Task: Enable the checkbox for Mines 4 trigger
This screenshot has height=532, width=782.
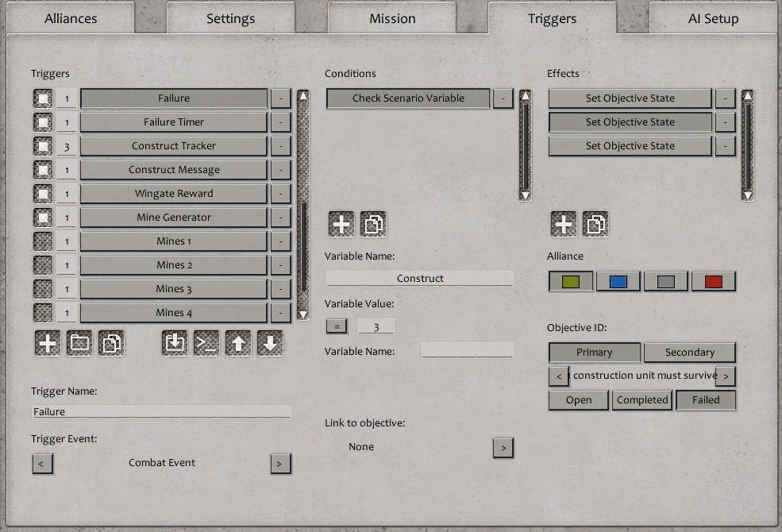Action: tap(43, 313)
